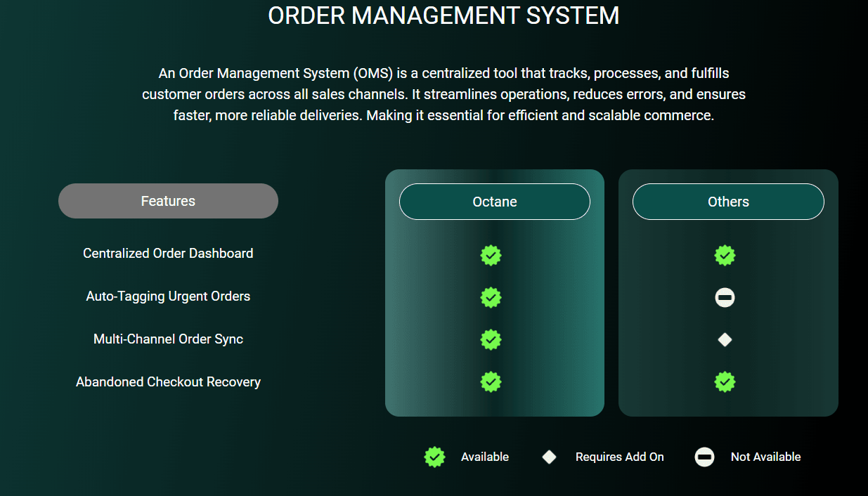The image size is (868, 496).
Task: Click Others' add-on diamond for Multi-Channel Sync
Action: tap(725, 340)
